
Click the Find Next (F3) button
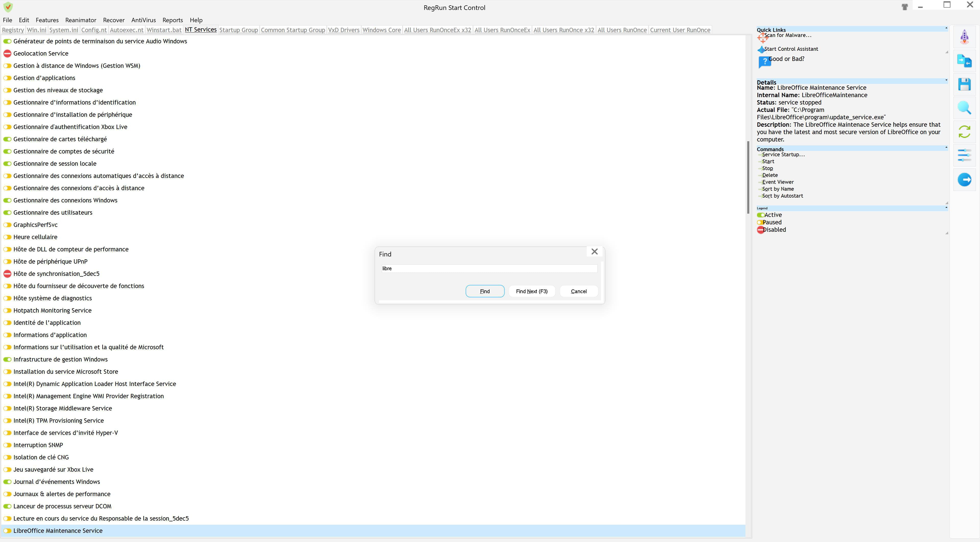[531, 291]
